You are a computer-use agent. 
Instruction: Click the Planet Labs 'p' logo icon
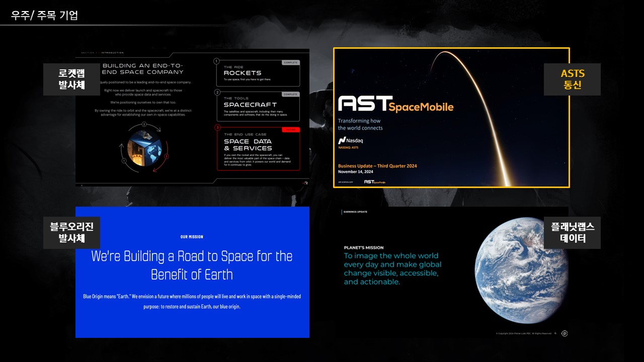click(x=565, y=333)
